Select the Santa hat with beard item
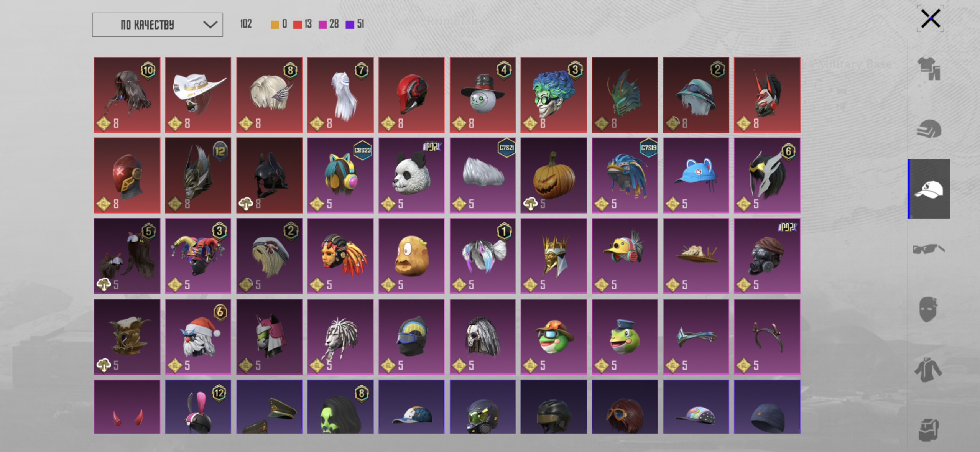The image size is (980, 452). 198,337
